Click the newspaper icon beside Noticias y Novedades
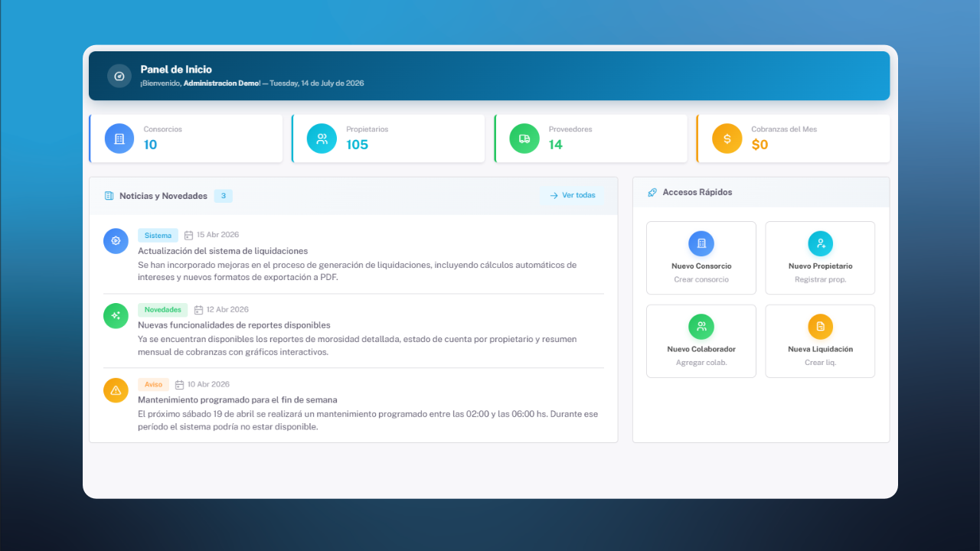The image size is (980, 551). [109, 196]
